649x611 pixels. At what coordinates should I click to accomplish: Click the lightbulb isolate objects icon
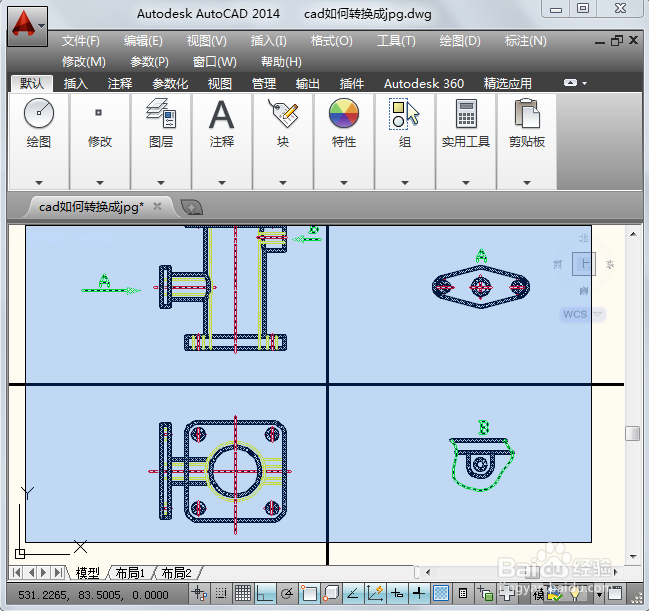coord(575,594)
